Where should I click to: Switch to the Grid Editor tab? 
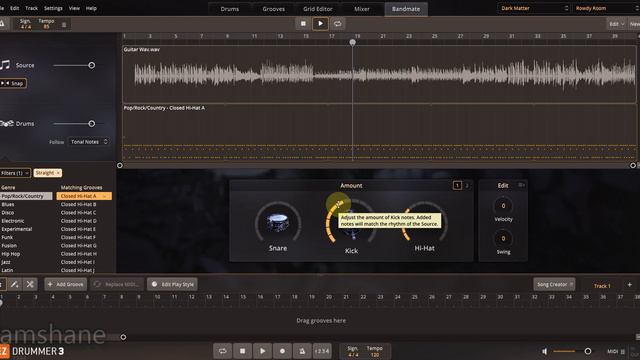[318, 9]
